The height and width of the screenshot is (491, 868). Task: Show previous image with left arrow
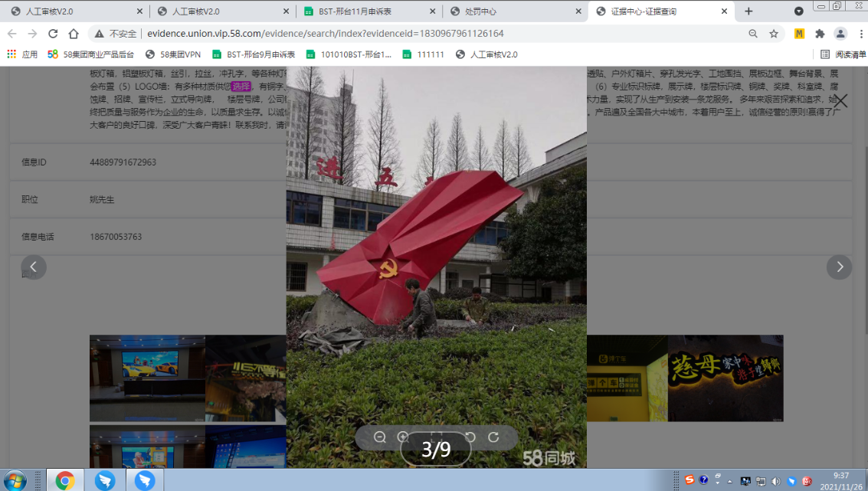tap(33, 267)
